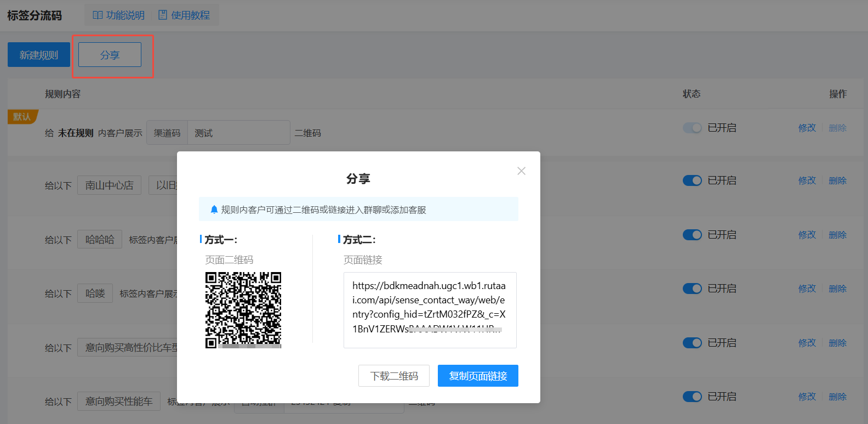Screen dimensions: 868x424
Task: Toggle the status switch of the default rule
Action: tap(692, 128)
